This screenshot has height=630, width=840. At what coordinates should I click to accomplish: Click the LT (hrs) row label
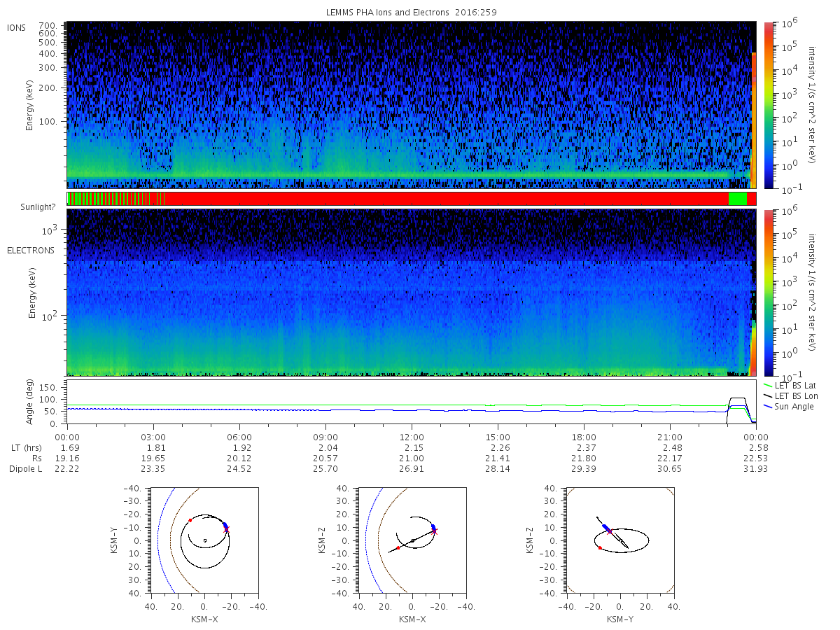pyautogui.click(x=27, y=448)
